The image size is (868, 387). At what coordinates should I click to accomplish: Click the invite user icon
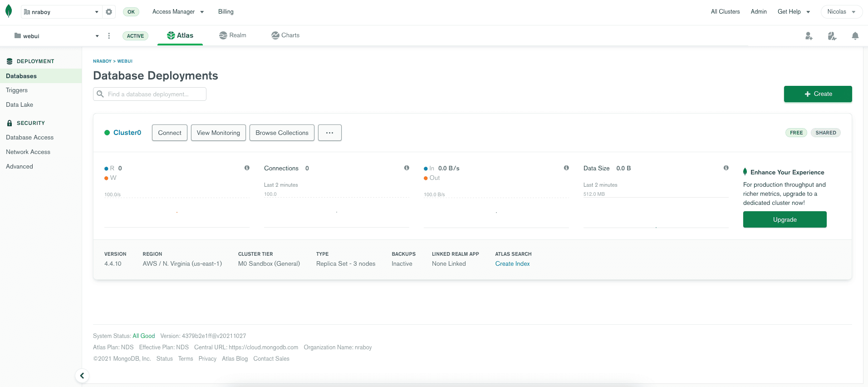[809, 36]
